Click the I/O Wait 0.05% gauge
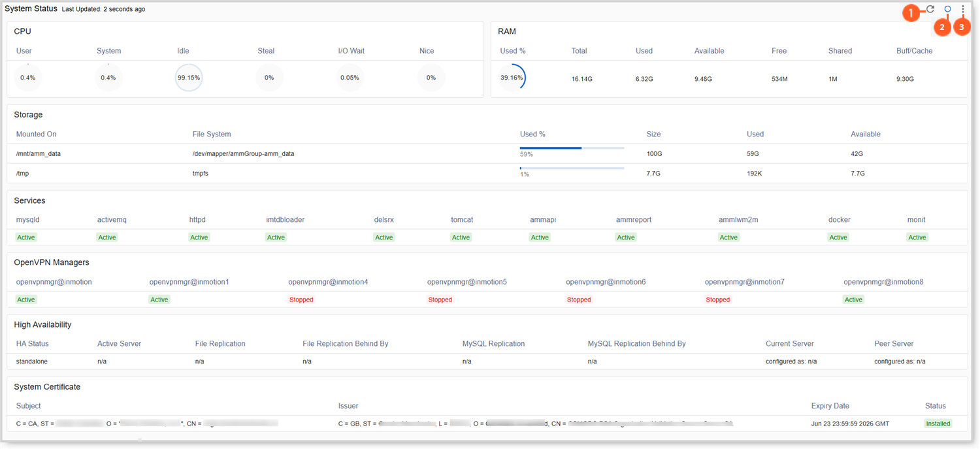The image size is (980, 449). coord(350,78)
